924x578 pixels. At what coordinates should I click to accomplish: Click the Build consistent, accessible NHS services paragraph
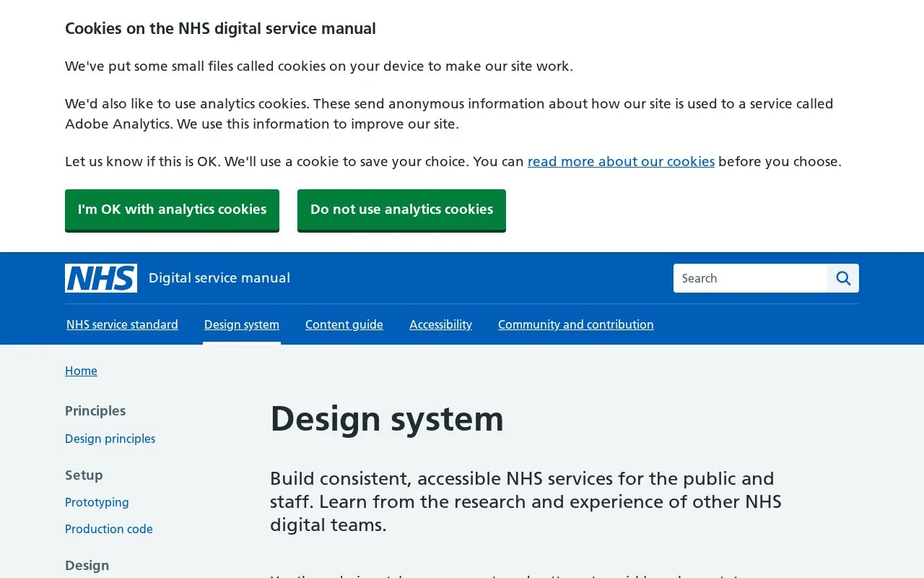[526, 501]
